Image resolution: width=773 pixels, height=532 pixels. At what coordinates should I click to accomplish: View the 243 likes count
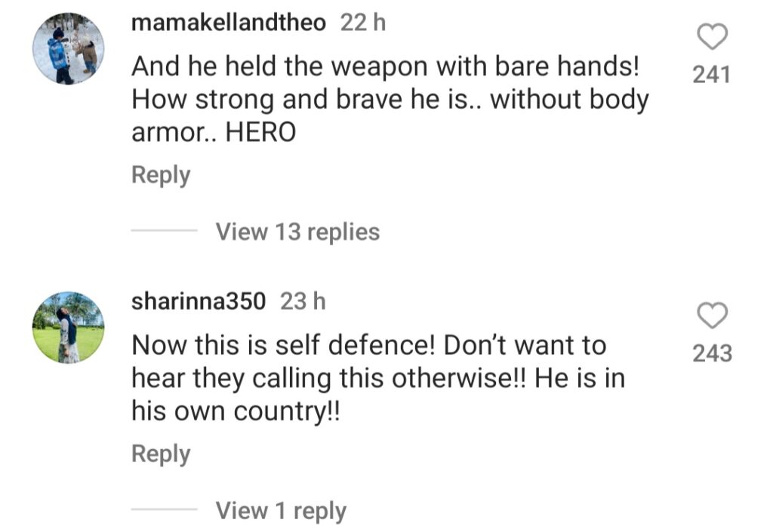pyautogui.click(x=713, y=354)
